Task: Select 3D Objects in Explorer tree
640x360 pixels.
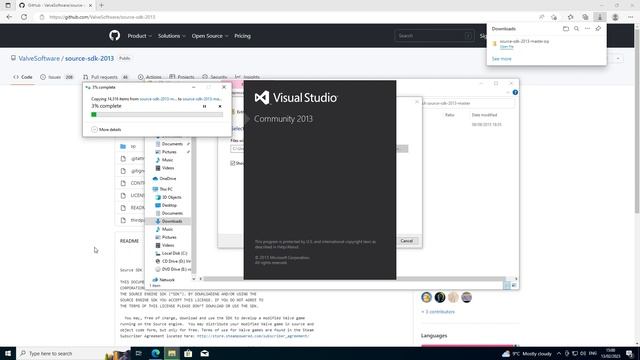Action: point(169,197)
